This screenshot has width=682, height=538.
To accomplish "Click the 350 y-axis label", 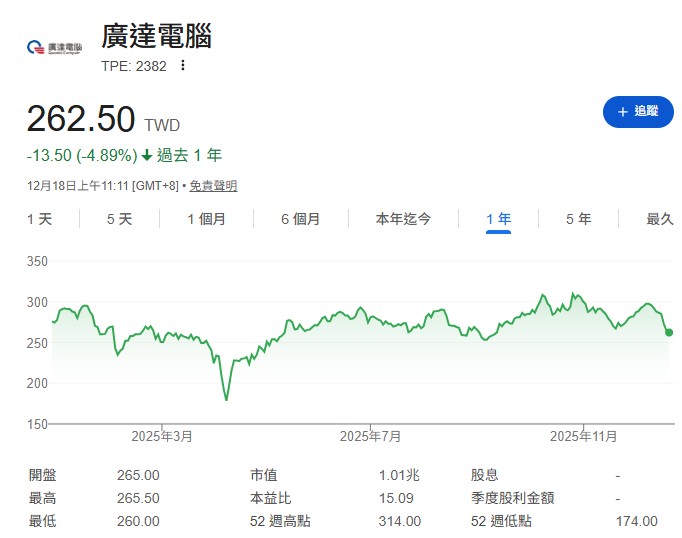I will (37, 261).
